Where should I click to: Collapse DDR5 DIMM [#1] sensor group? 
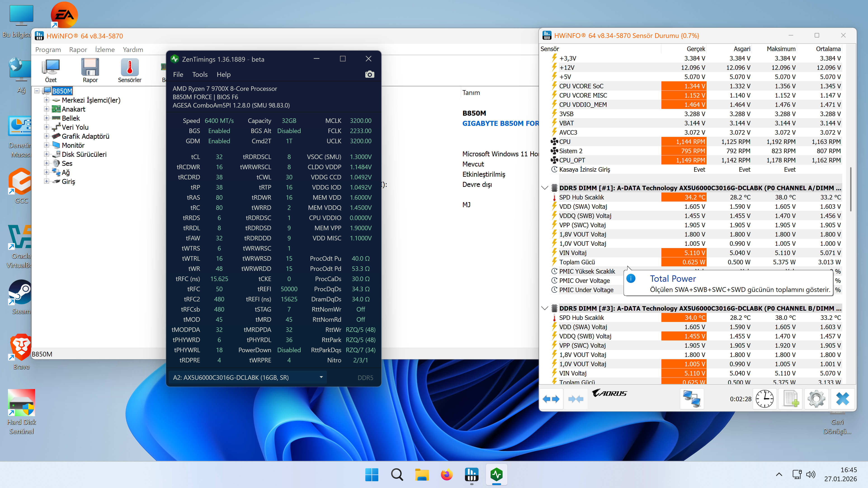click(x=545, y=188)
